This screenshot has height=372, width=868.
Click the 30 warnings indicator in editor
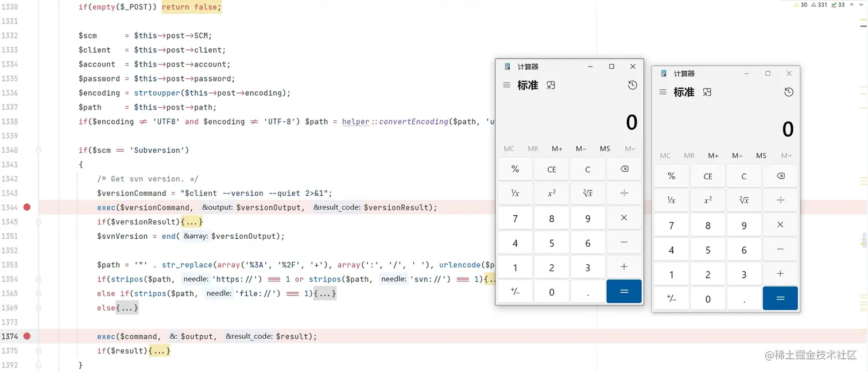[x=801, y=5]
